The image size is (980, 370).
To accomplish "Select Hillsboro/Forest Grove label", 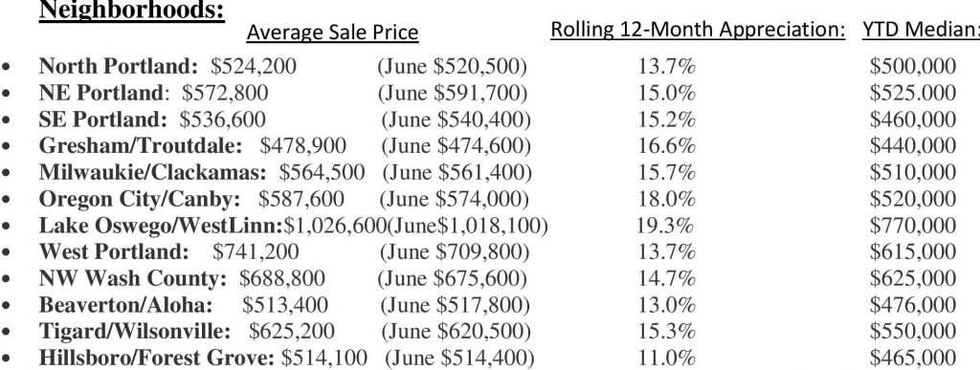I will (156, 358).
